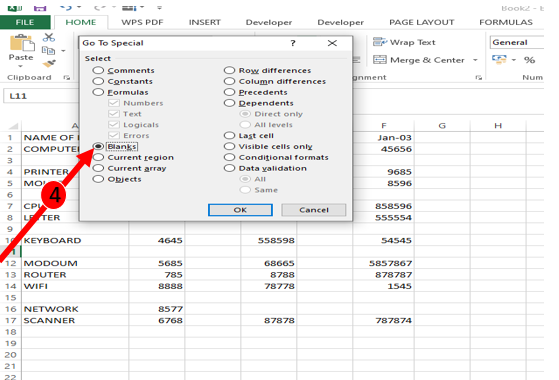Select column H header

point(498,125)
